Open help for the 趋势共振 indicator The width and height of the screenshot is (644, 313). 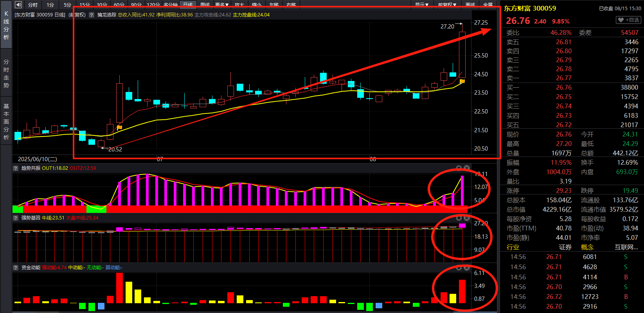(16, 168)
